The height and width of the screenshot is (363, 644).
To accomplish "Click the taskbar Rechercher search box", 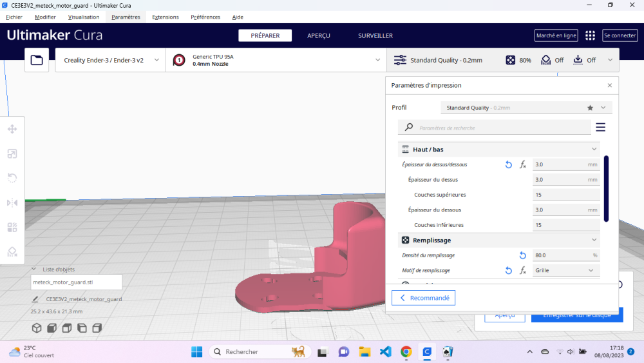I will click(260, 352).
